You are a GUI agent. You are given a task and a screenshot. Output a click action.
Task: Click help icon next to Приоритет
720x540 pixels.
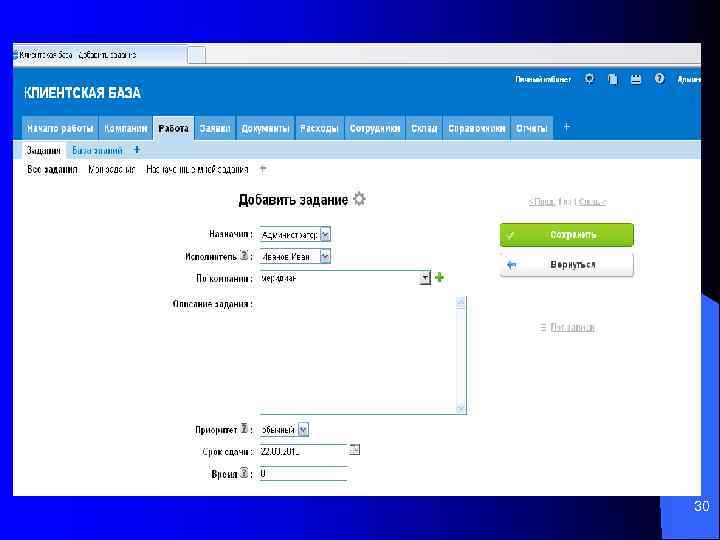point(245,429)
